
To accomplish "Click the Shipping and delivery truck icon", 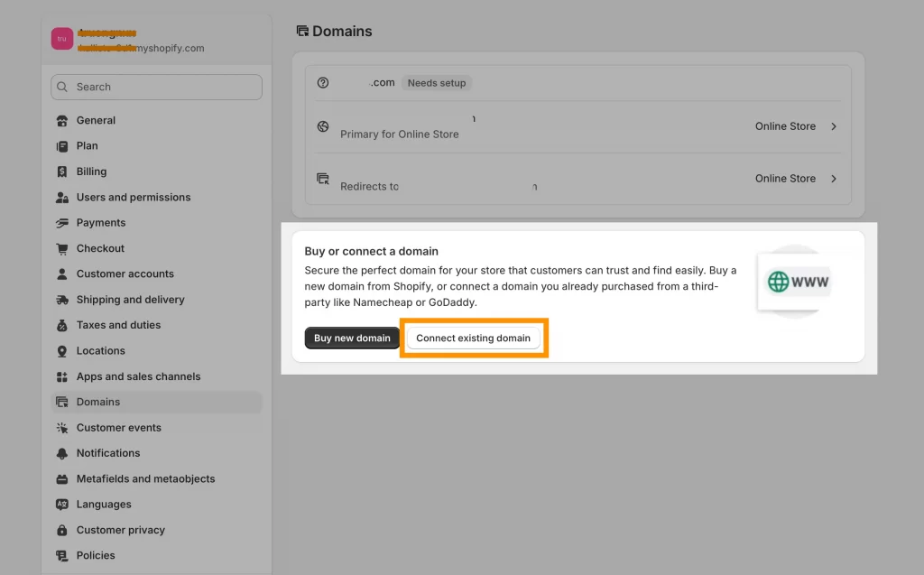I will [x=62, y=300].
